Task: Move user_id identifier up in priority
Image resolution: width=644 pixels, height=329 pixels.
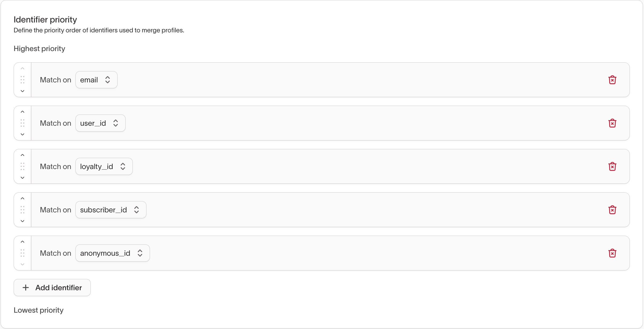Action: coord(22,112)
